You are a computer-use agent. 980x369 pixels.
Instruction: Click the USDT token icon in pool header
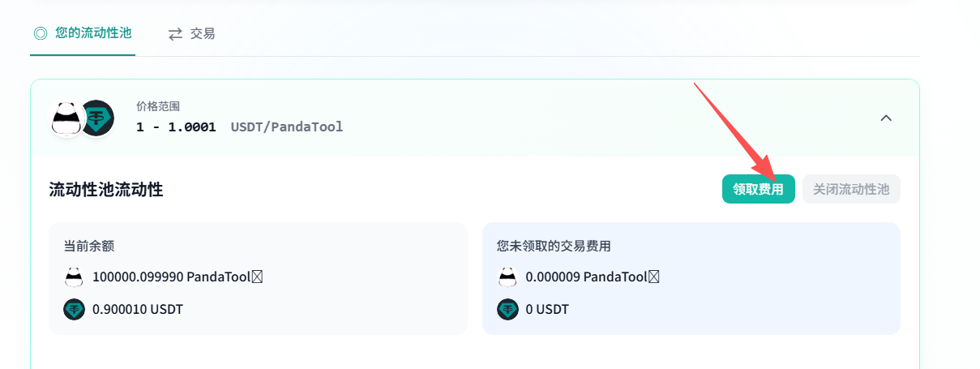[x=97, y=118]
